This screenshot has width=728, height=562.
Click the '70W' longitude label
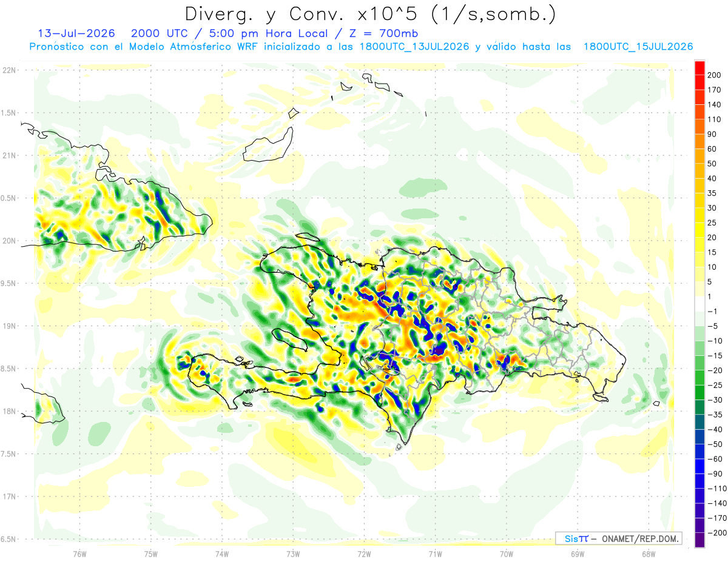[x=507, y=554]
